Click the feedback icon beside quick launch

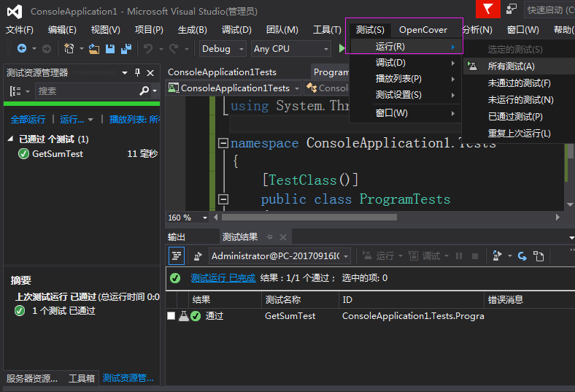512,9
